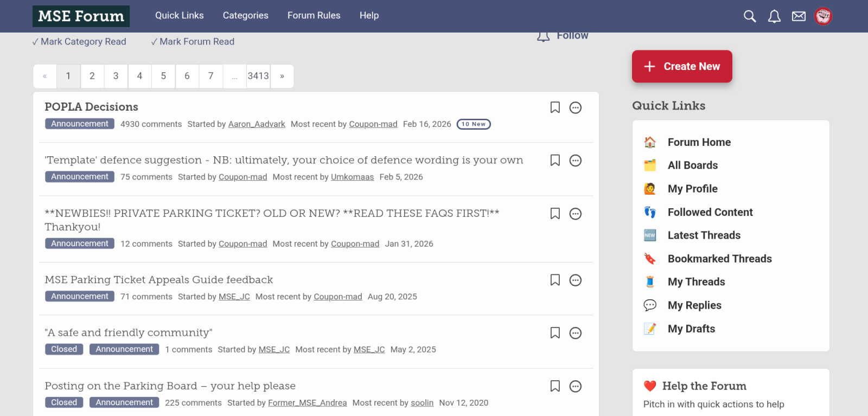Click the Bookmarked Threads icon
The width and height of the screenshot is (868, 416).
click(650, 259)
